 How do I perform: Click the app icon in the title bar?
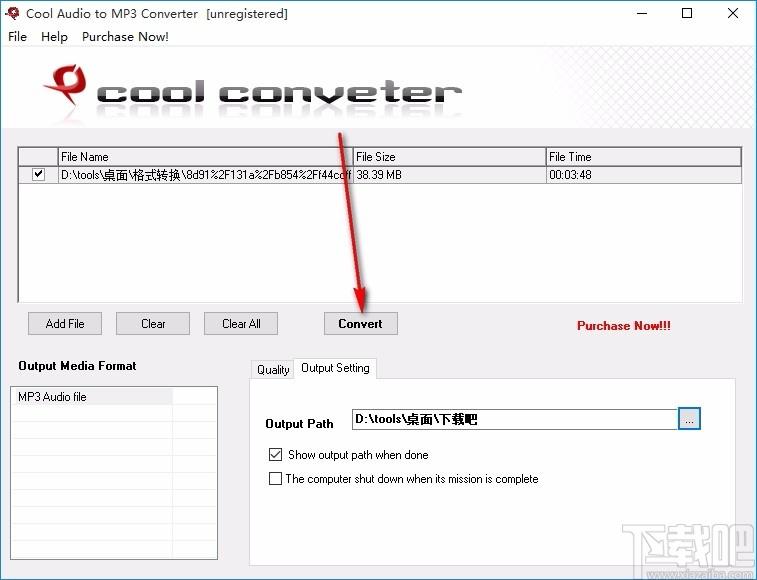click(13, 13)
